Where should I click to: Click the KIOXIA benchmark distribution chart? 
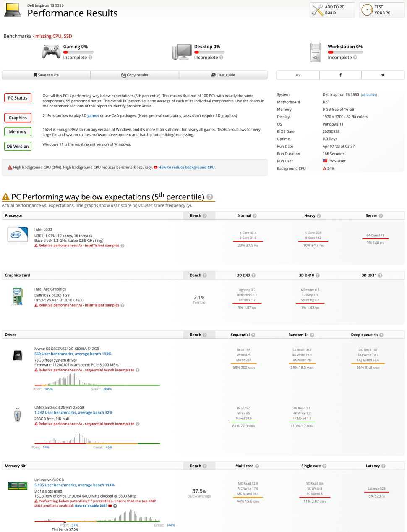tap(97, 380)
